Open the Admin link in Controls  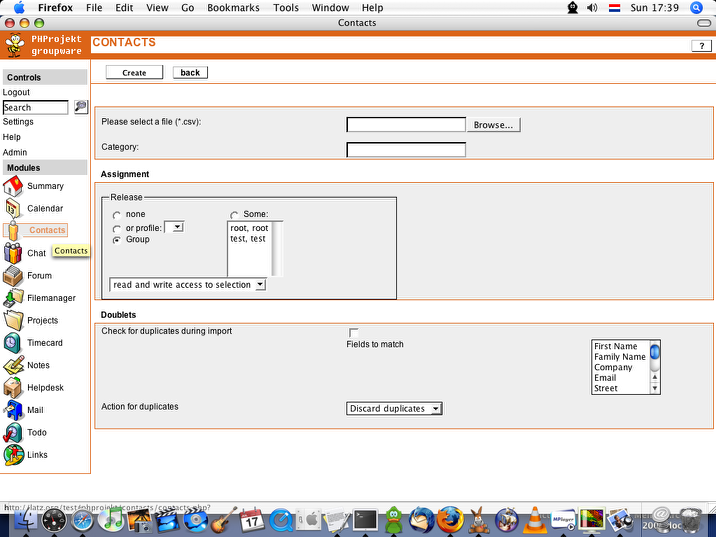tap(15, 153)
